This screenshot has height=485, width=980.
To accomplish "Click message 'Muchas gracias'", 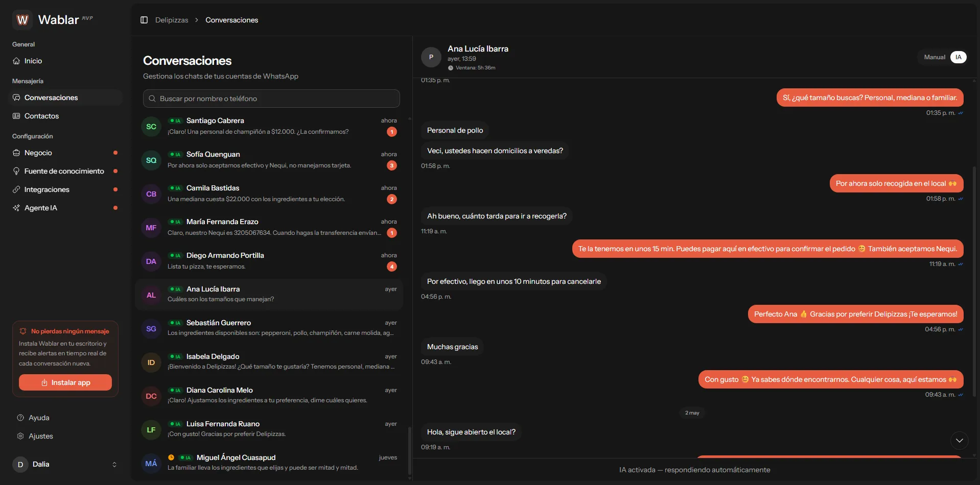I will point(452,347).
